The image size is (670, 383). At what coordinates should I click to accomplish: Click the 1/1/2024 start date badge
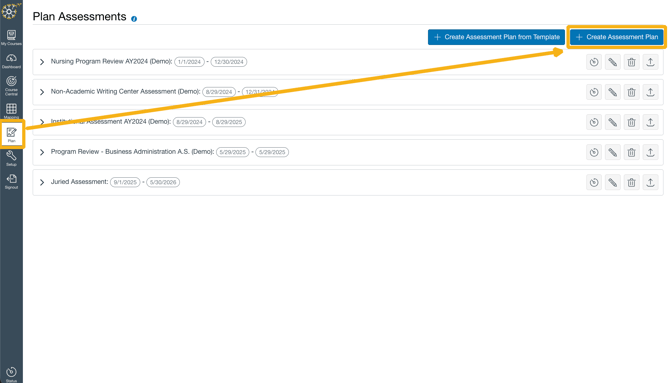click(x=189, y=62)
